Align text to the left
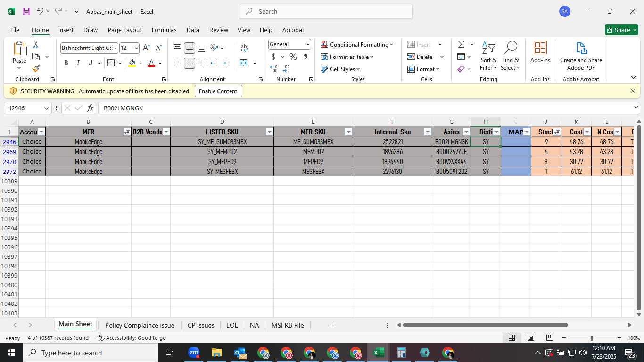Image resolution: width=644 pixels, height=362 pixels. coord(177,63)
